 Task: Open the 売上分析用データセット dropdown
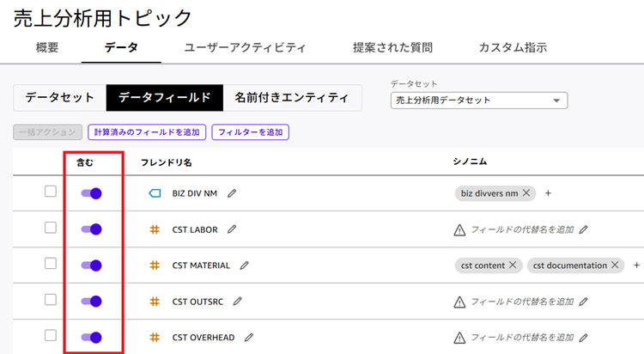coord(479,101)
